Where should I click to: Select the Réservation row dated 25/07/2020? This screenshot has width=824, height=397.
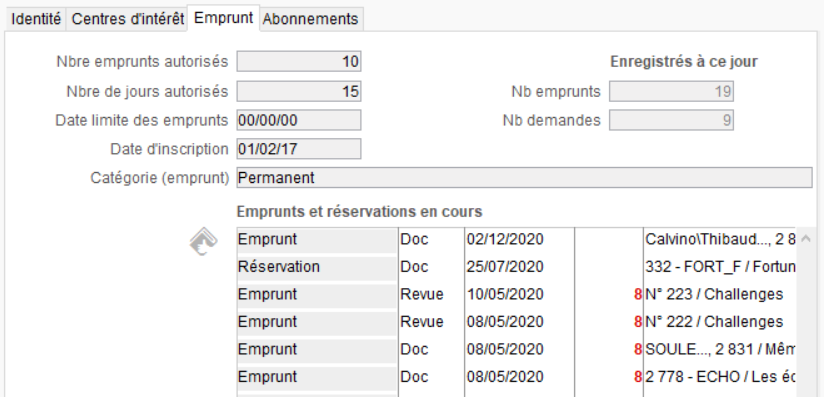pos(517,267)
